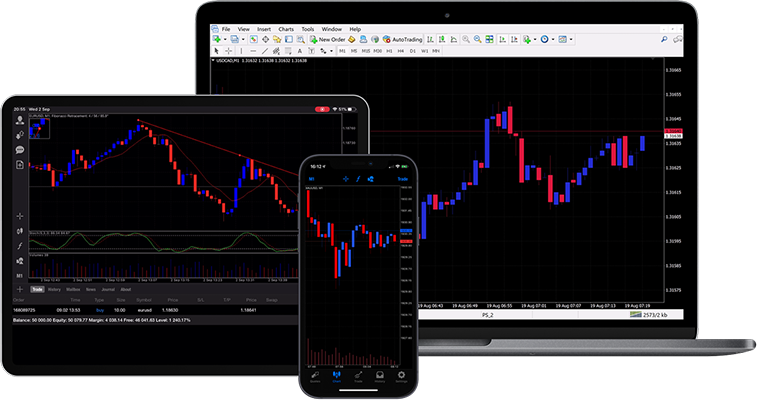The image size is (757, 400).
Task: Switch to the M1 timeframe on laptop
Action: [341, 50]
